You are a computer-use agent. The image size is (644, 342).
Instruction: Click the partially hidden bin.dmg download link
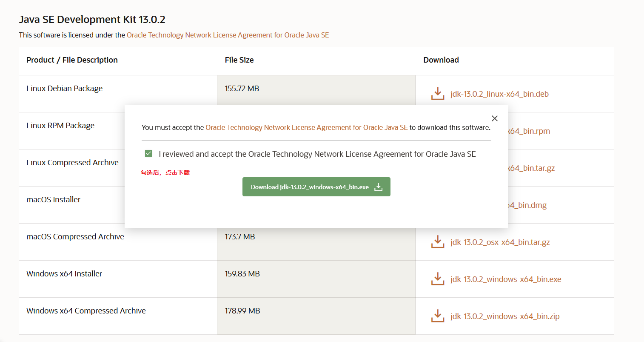(x=527, y=205)
